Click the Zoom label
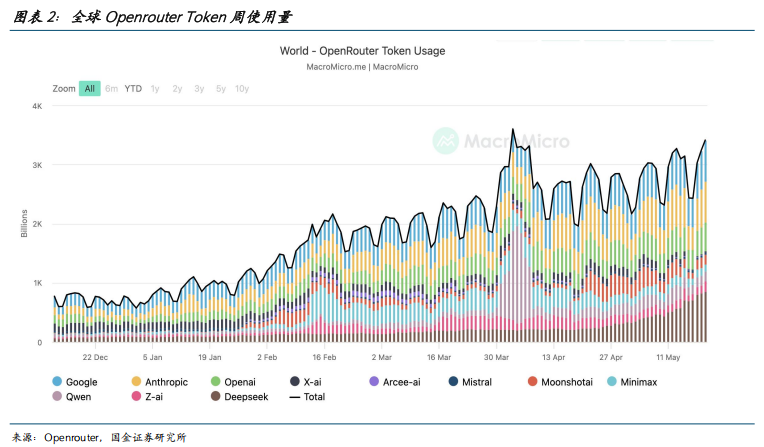Image resolution: width=764 pixels, height=447 pixels. [64, 88]
